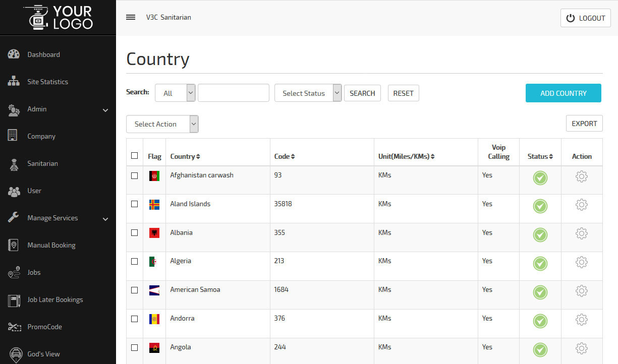
Task: Click the 'American Samoa' country name
Action: (x=195, y=289)
